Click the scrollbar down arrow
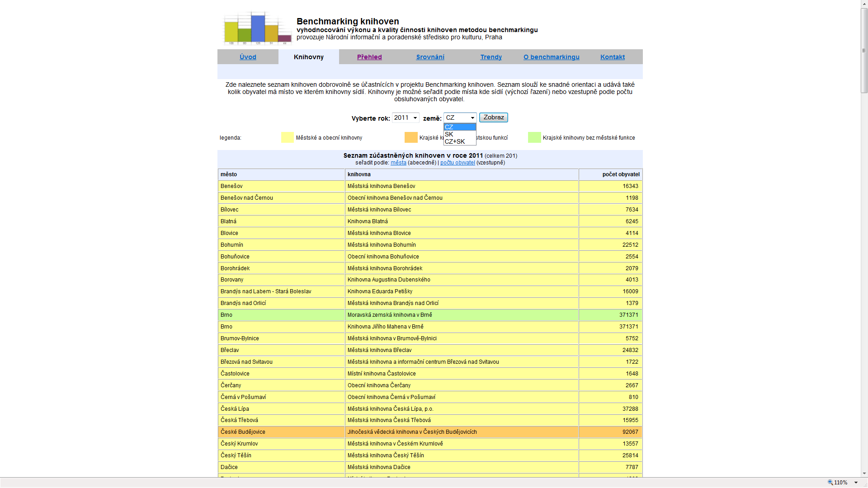 864,474
